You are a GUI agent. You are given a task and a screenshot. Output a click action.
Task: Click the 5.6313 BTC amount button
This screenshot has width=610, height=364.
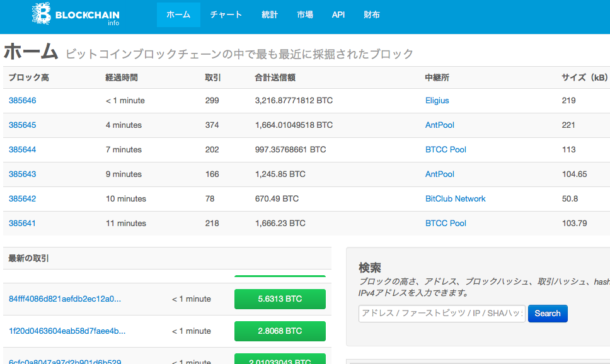[280, 299]
